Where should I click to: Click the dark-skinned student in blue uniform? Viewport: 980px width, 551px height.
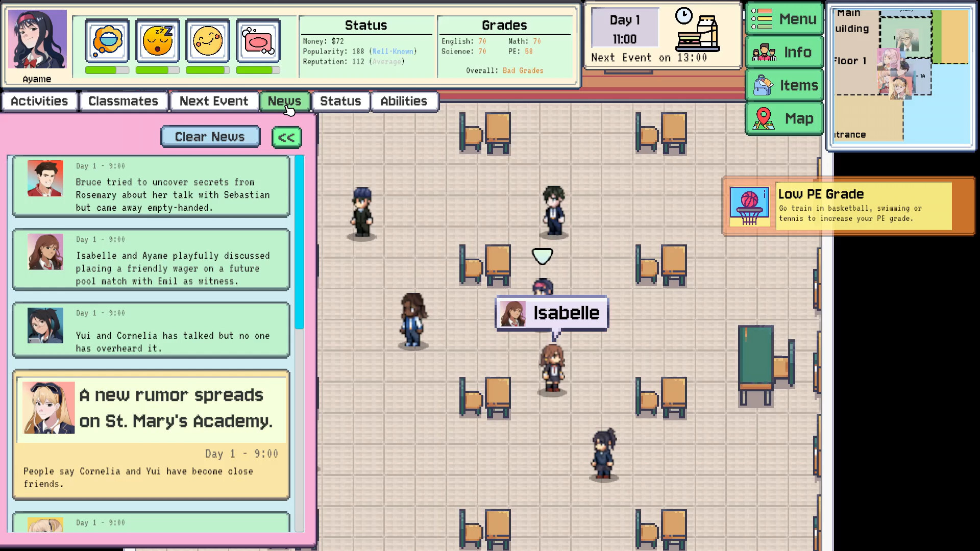(x=412, y=320)
